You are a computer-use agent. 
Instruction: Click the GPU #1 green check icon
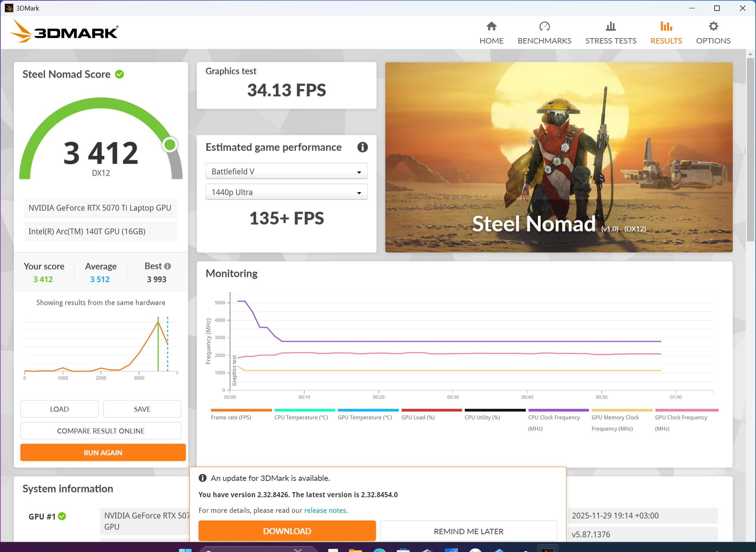(x=62, y=516)
